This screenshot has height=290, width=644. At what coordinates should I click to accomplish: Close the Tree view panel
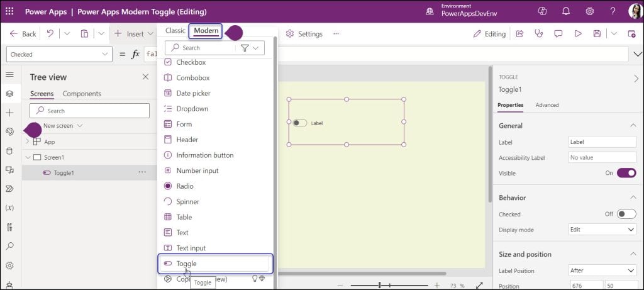[145, 77]
